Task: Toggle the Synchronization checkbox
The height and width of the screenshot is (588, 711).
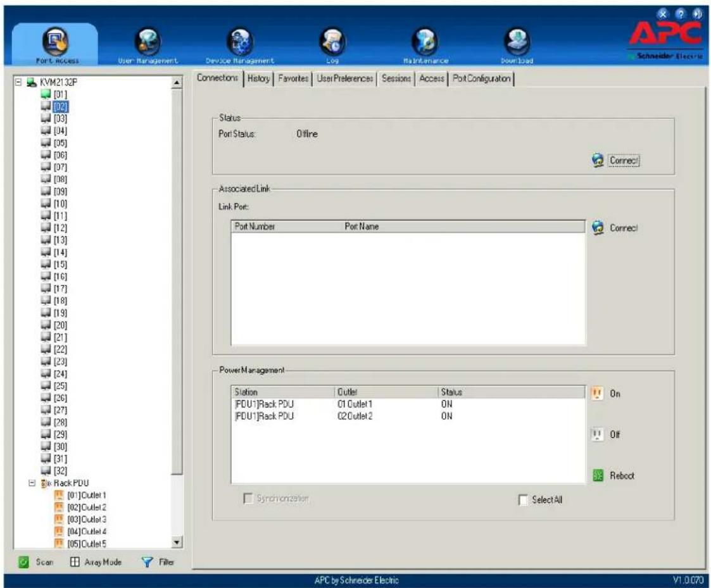Action: pyautogui.click(x=248, y=498)
